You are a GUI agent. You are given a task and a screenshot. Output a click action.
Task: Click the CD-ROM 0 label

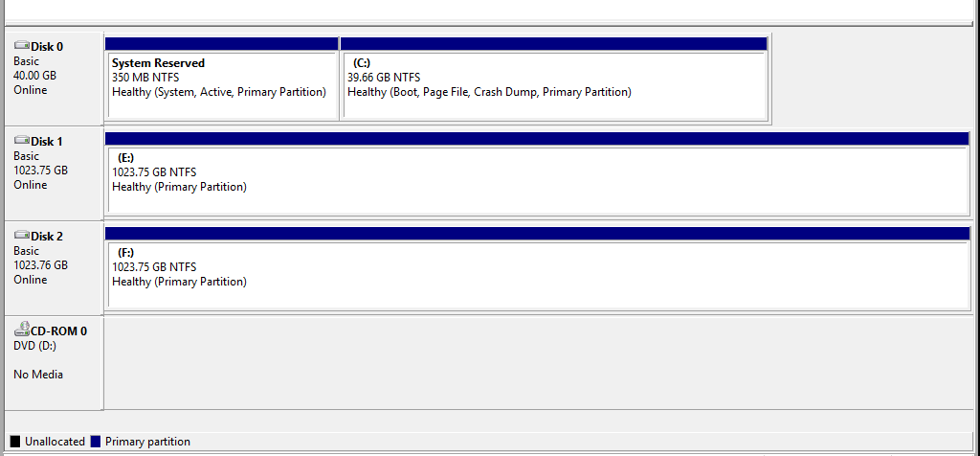tap(58, 331)
